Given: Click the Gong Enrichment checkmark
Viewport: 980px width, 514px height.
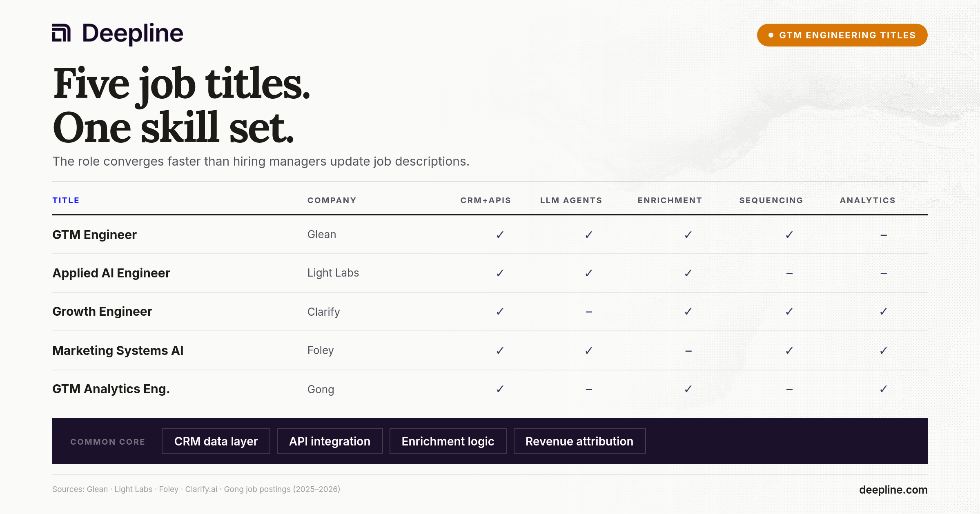Looking at the screenshot, I should pos(688,389).
